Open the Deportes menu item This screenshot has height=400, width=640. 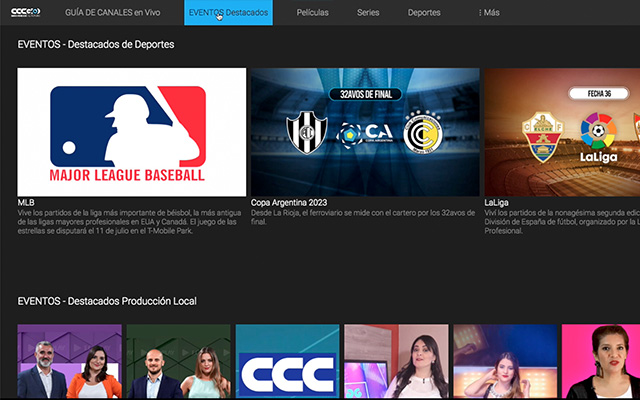point(424,13)
